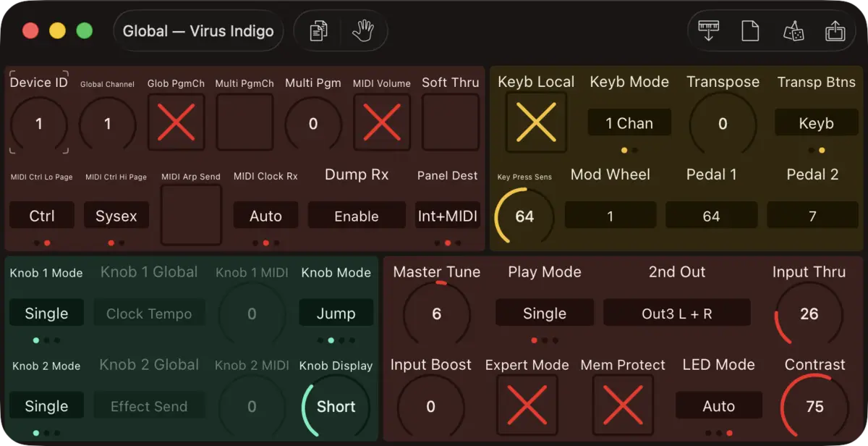Open the Global — Virus Indigo title selector
This screenshot has height=446, width=868.
[x=198, y=31]
